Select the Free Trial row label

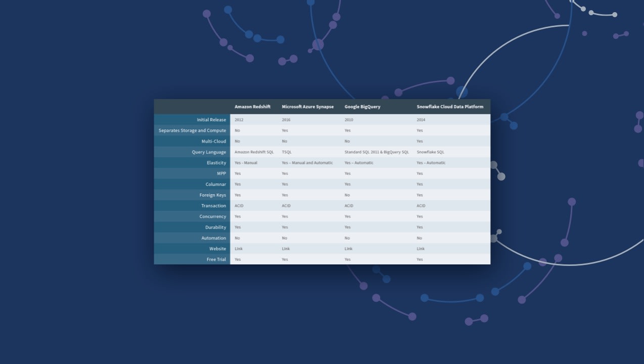(216, 259)
